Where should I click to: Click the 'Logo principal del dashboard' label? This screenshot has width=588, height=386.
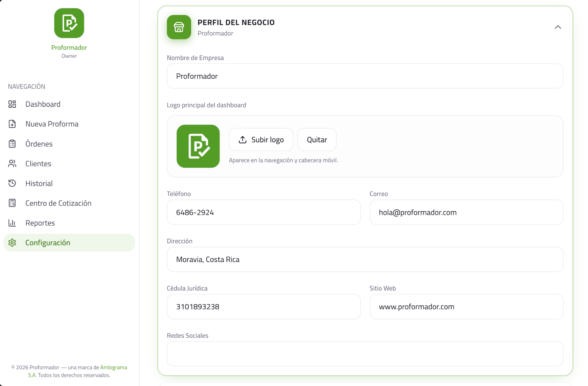(206, 105)
